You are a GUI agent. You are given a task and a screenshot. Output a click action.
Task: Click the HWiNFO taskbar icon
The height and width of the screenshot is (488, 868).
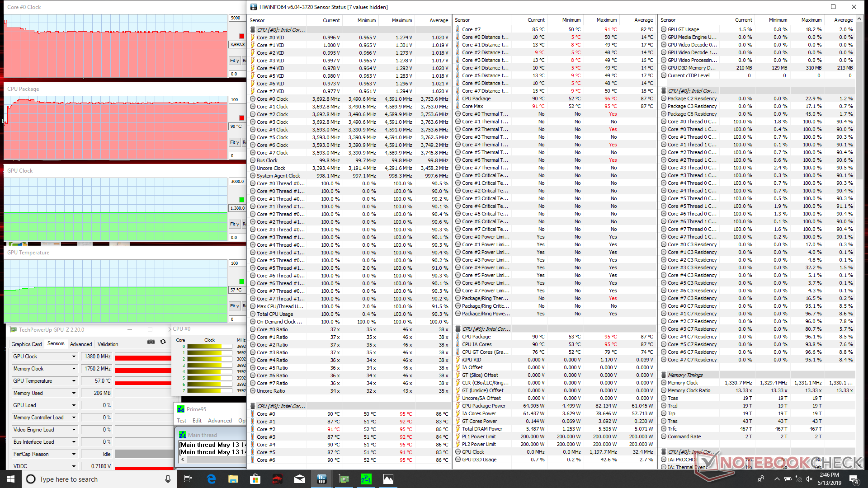(x=321, y=479)
